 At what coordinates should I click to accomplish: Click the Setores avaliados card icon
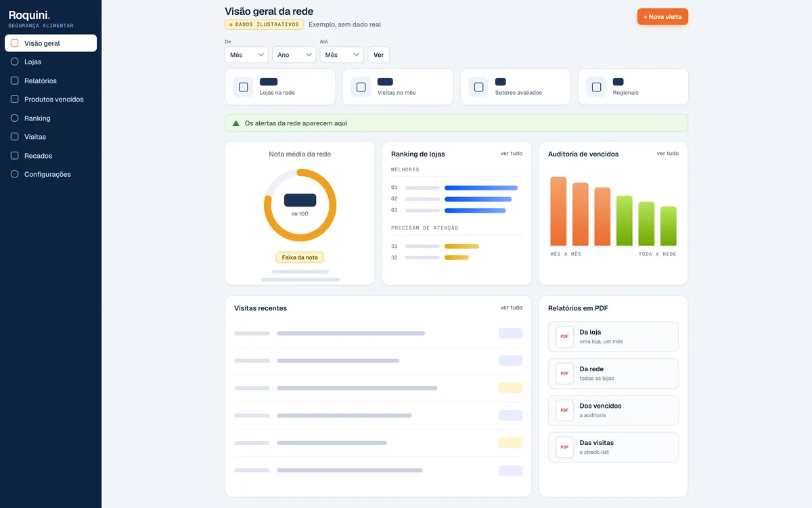(x=479, y=87)
